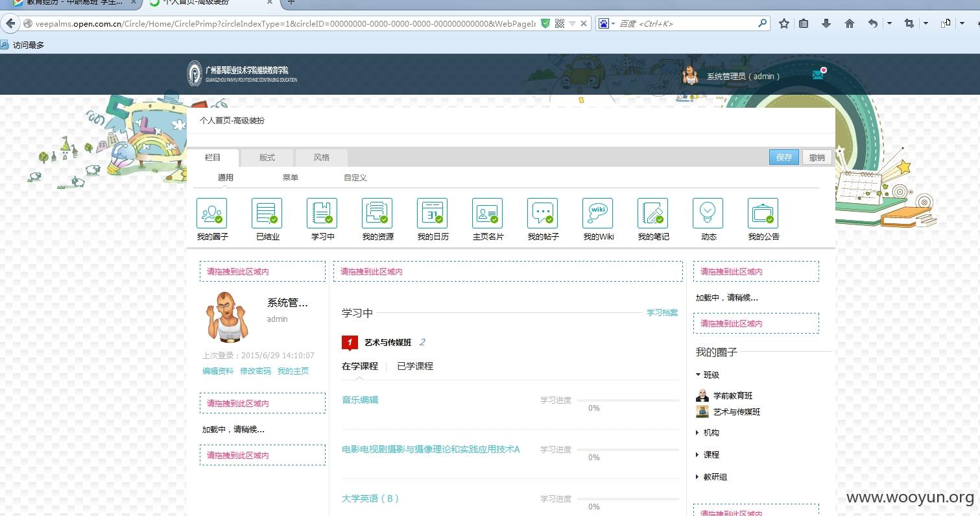Open the mail envelope notification icon
Screen dimensions: 980x516
pyautogui.click(x=818, y=75)
